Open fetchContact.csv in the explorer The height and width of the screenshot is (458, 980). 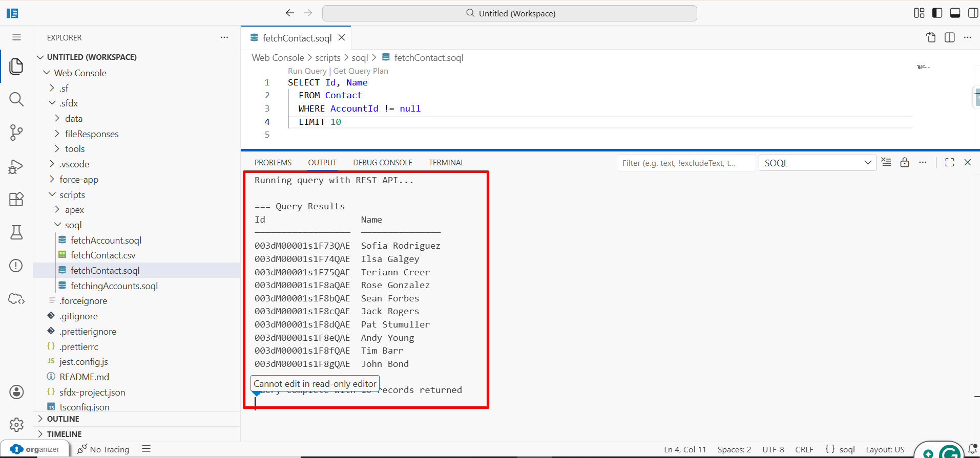click(x=103, y=255)
